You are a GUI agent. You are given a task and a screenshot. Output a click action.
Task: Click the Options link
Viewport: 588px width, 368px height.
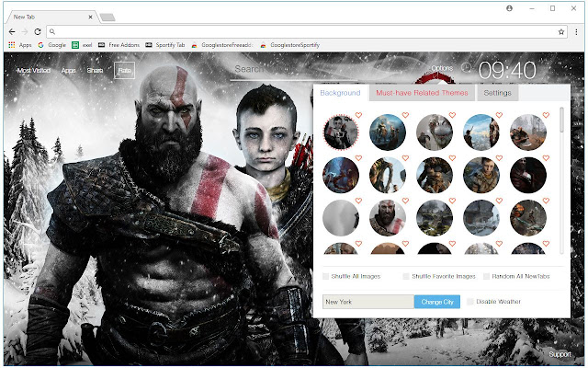pos(442,68)
